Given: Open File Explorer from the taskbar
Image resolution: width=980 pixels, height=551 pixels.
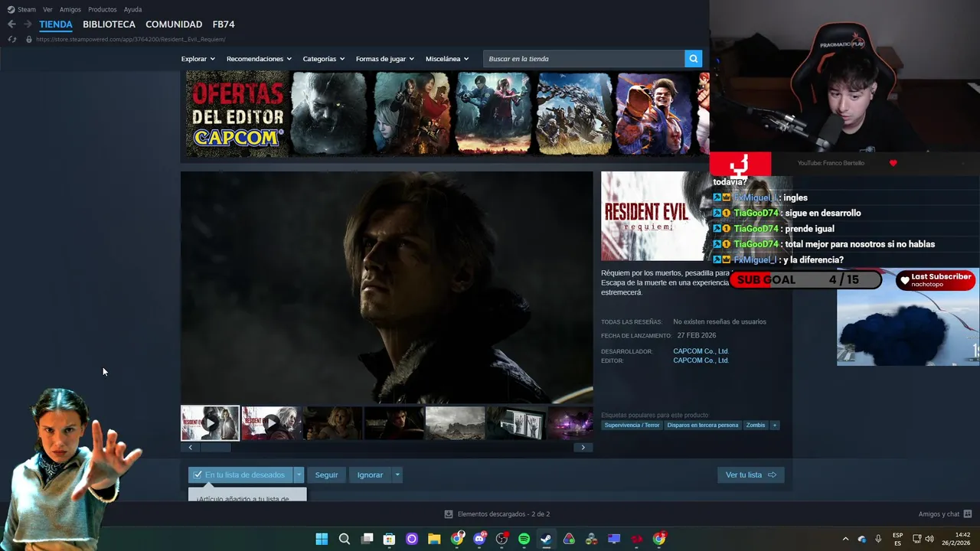Looking at the screenshot, I should [x=434, y=539].
